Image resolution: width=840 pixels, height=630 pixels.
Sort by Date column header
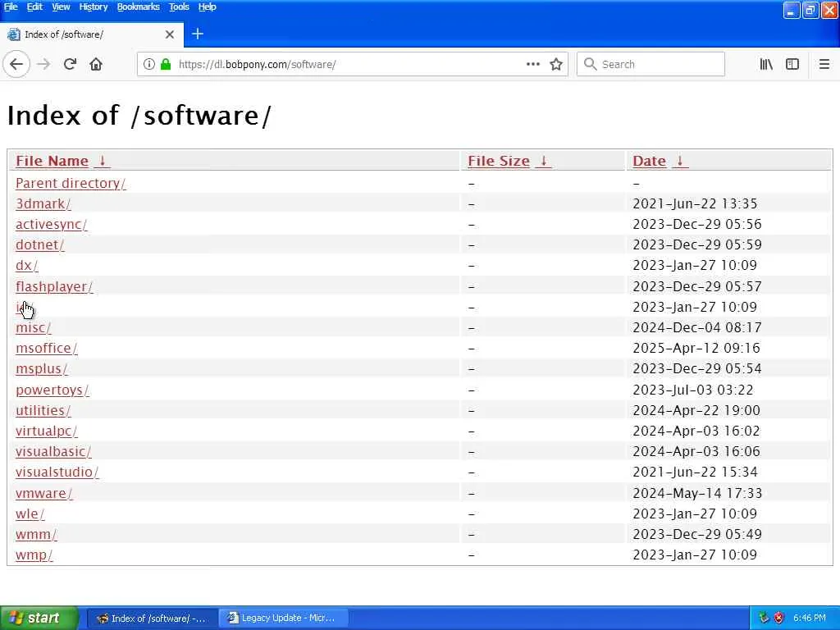pos(650,161)
